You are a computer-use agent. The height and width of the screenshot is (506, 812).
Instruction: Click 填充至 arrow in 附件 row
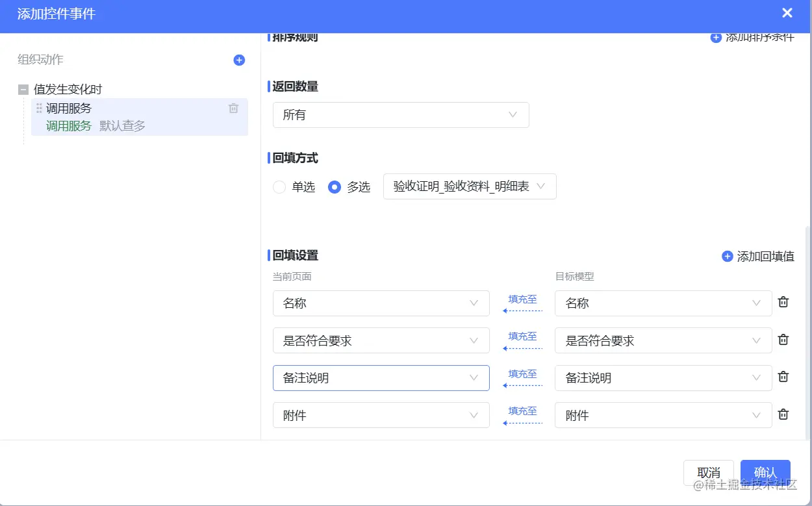click(523, 415)
